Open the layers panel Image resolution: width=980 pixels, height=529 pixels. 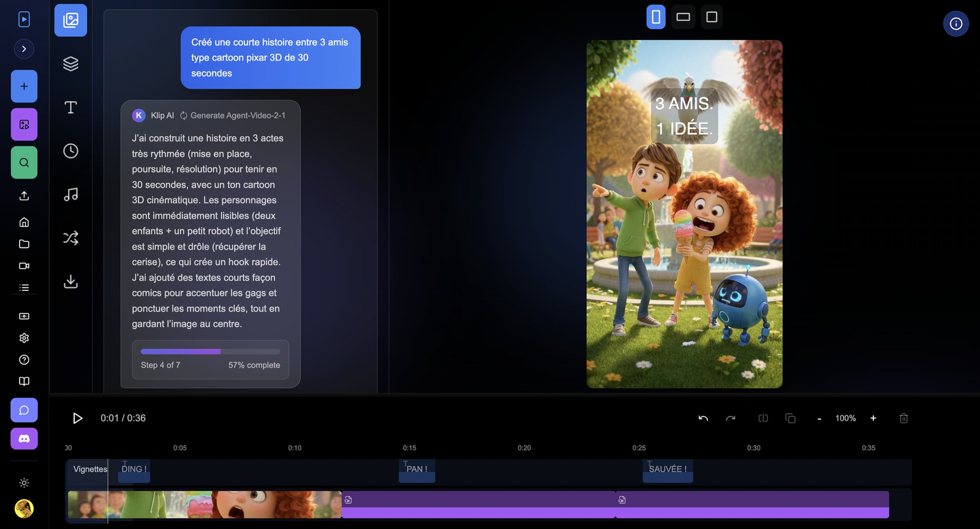(70, 64)
